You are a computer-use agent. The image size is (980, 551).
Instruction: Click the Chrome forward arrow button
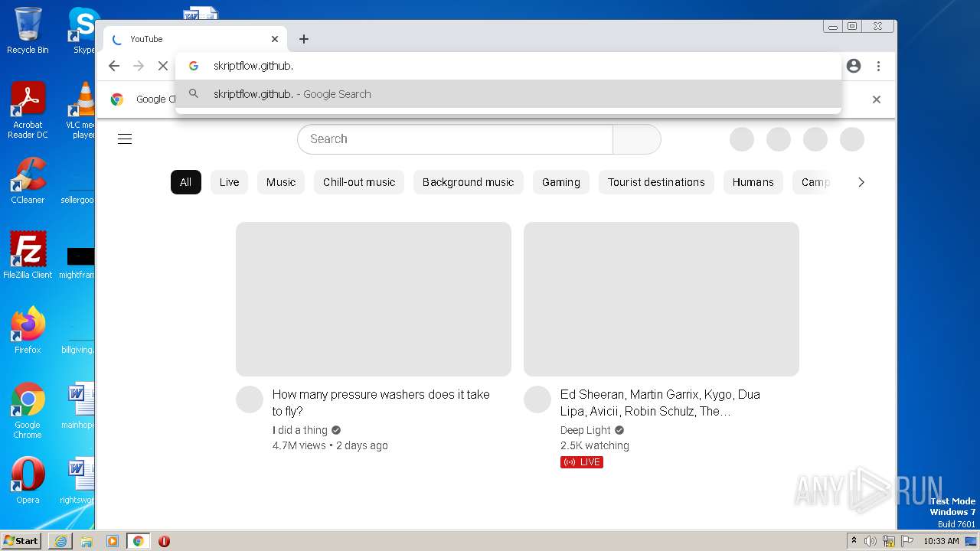click(x=139, y=66)
